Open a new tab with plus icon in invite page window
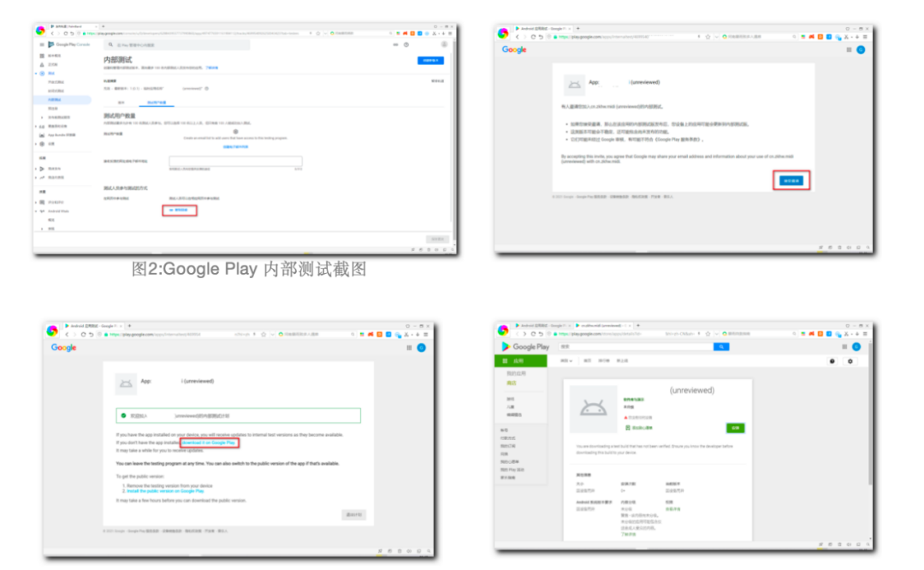The width and height of the screenshot is (924, 570). click(x=578, y=28)
